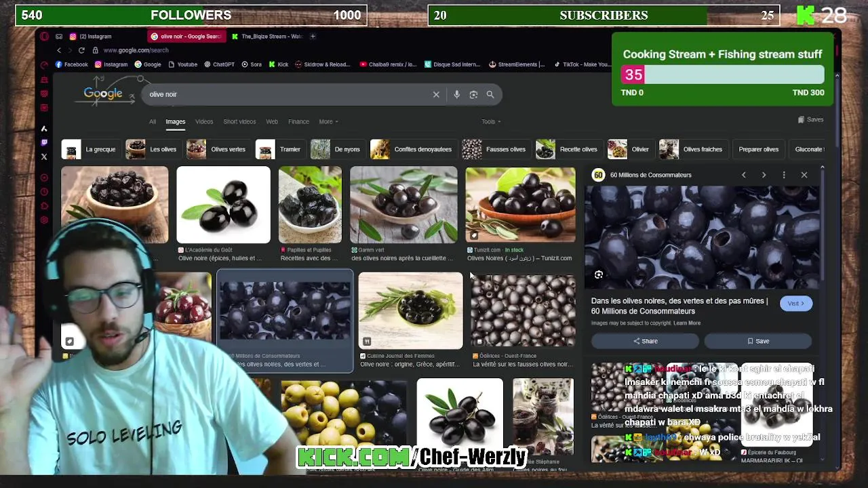Open the Sora bookmark
The height and width of the screenshot is (488, 868).
point(252,64)
